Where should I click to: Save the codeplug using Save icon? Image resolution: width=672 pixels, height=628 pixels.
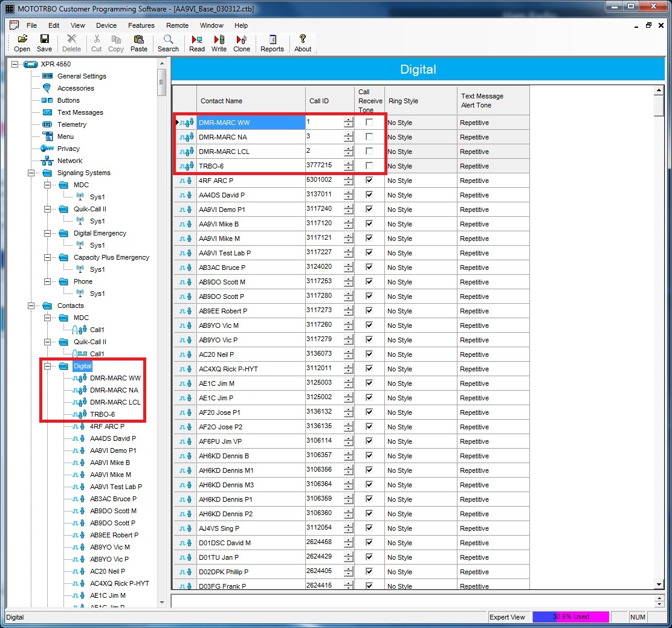(x=44, y=43)
